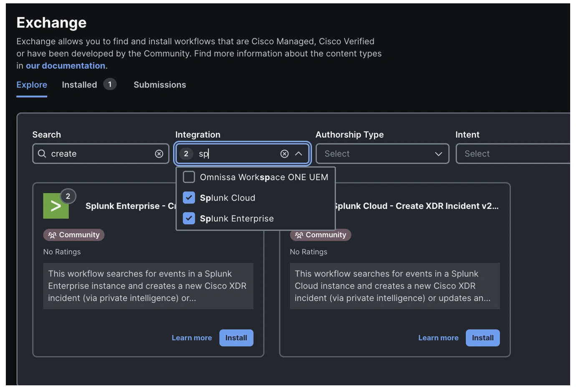Click the Community badge on the right workflow card
576x392 pixels.
point(321,234)
